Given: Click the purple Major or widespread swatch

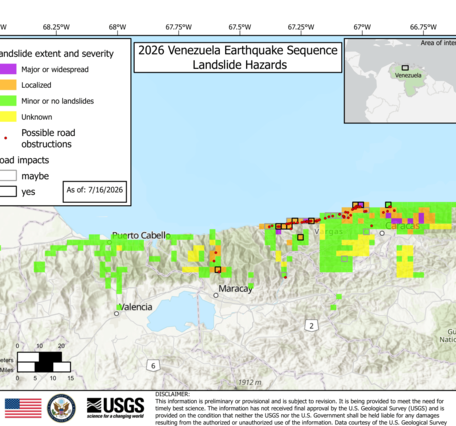Looking at the screenshot, I should click(x=8, y=69).
